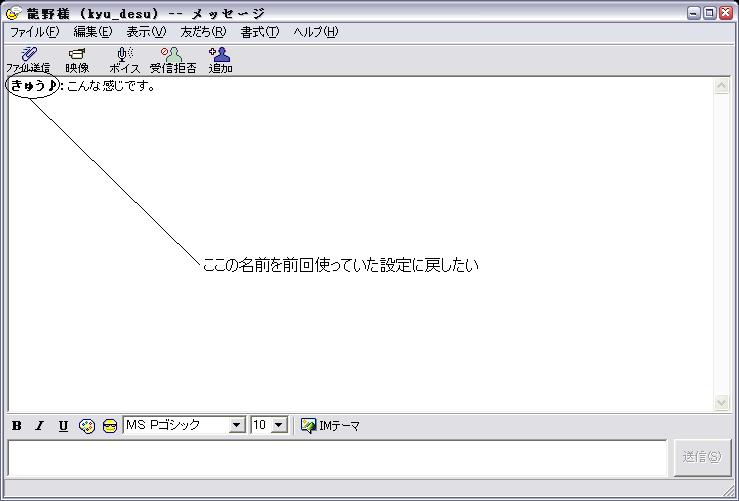Image resolution: width=739 pixels, height=501 pixels.
Task: Minimize the message window
Action: pos(694,13)
